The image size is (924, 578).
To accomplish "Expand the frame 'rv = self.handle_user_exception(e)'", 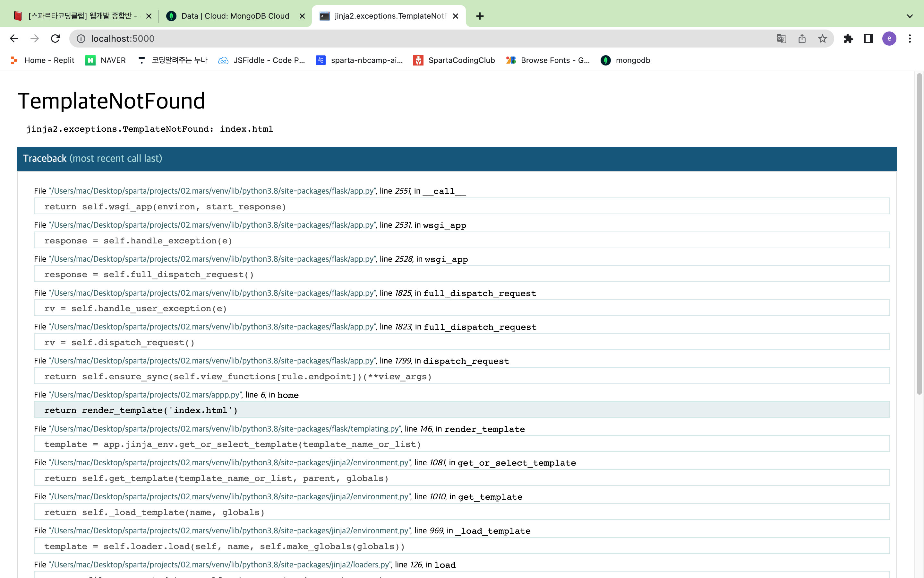I will tap(462, 308).
